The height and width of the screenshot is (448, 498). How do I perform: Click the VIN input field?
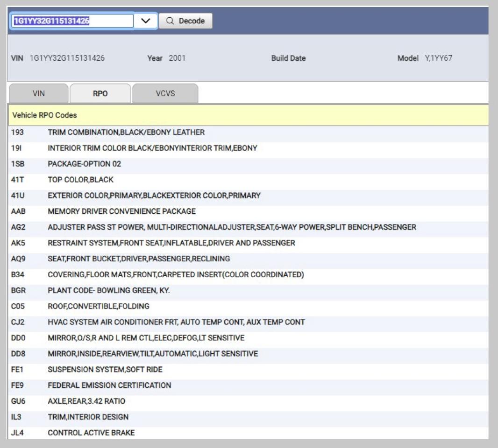(72, 21)
